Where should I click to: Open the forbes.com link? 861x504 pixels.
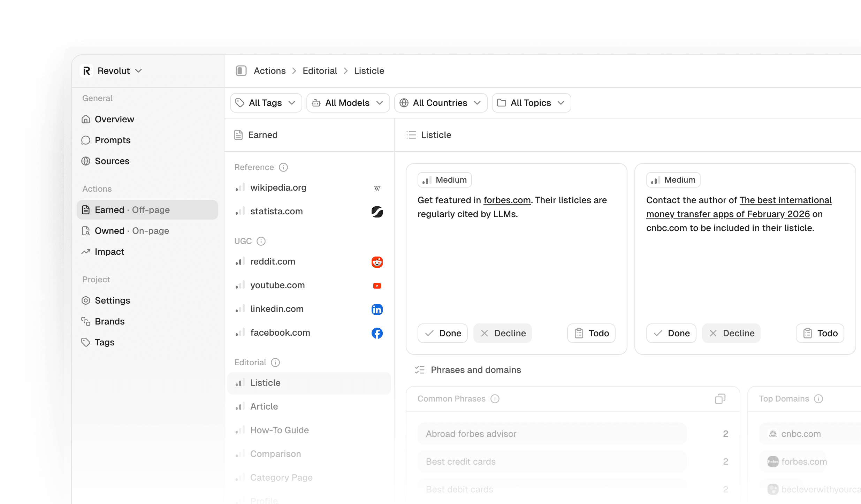click(x=507, y=200)
